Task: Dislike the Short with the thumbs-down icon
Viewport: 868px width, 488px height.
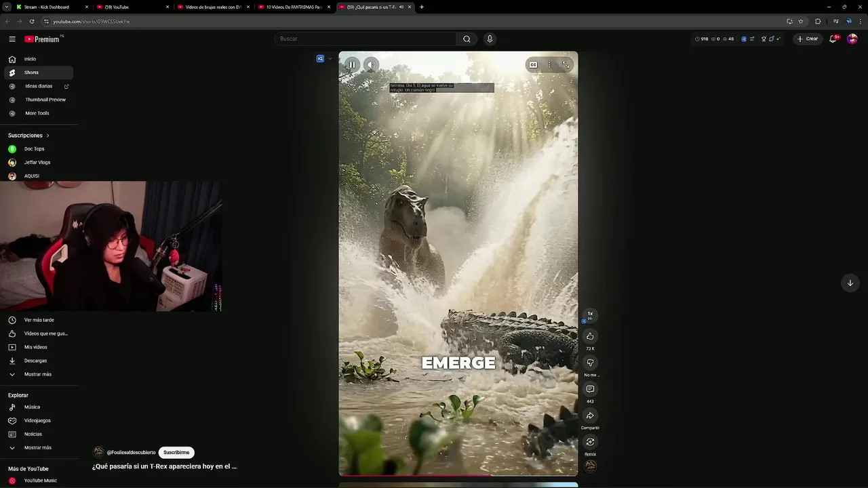Action: [x=590, y=363]
